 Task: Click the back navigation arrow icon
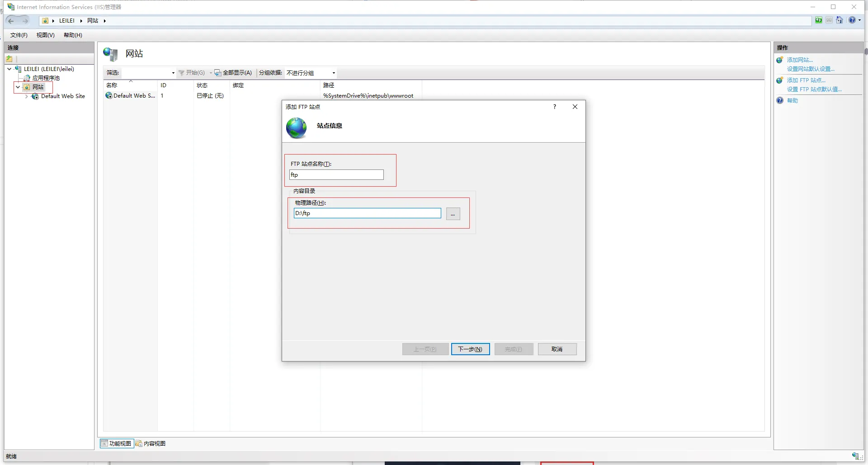tap(11, 21)
